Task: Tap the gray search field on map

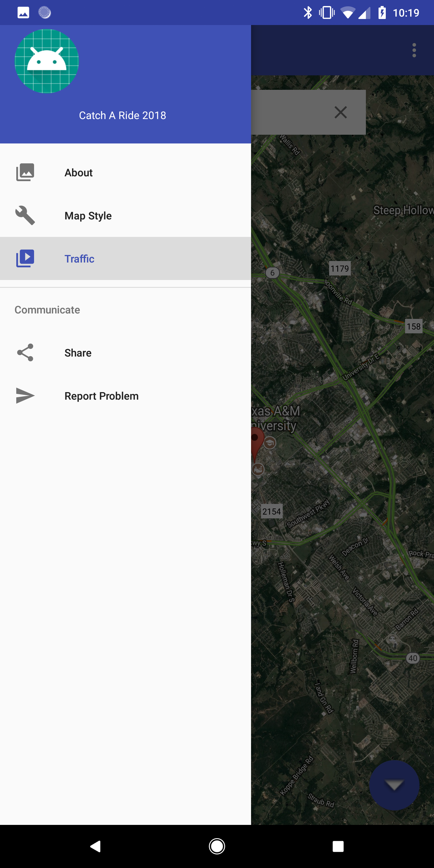Action: coord(308,112)
